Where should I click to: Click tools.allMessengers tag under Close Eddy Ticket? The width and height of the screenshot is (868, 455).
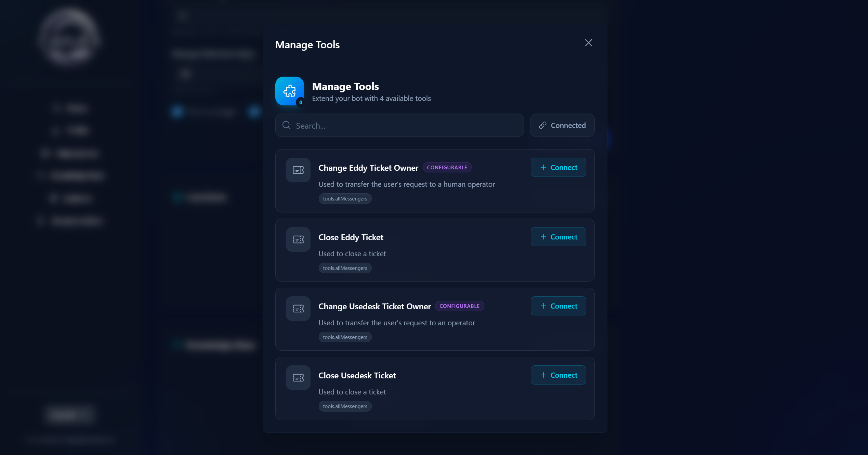345,268
